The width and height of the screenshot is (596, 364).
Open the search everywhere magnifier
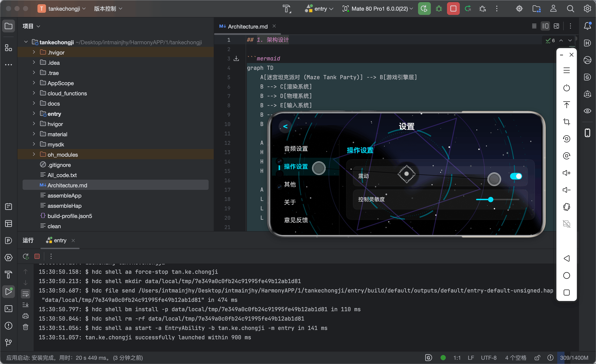point(570,9)
